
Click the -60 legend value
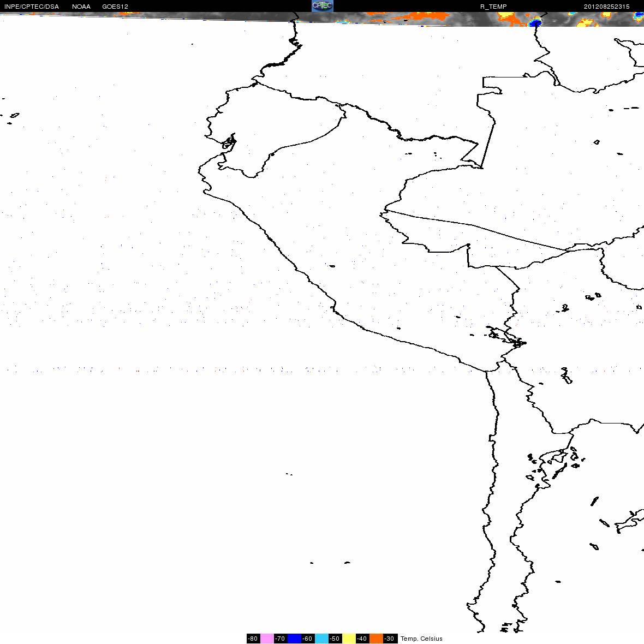[x=308, y=639]
